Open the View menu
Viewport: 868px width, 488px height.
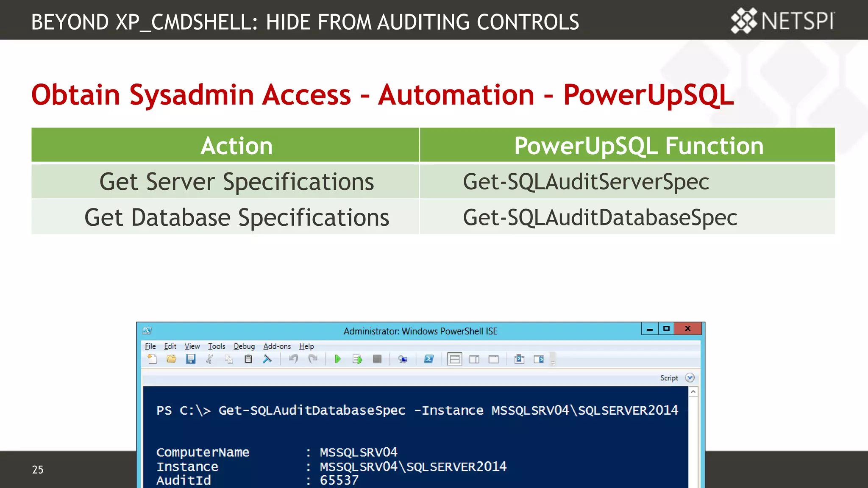(192, 346)
